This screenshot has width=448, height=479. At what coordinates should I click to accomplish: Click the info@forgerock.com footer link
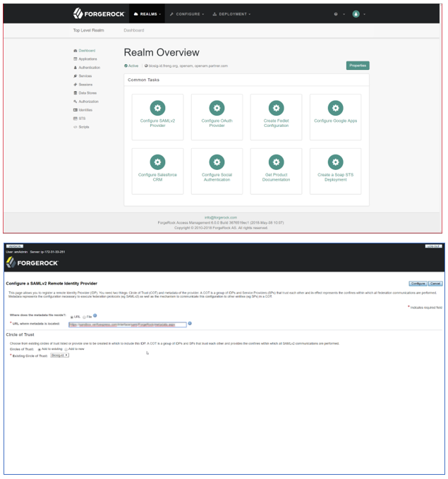[x=221, y=217]
